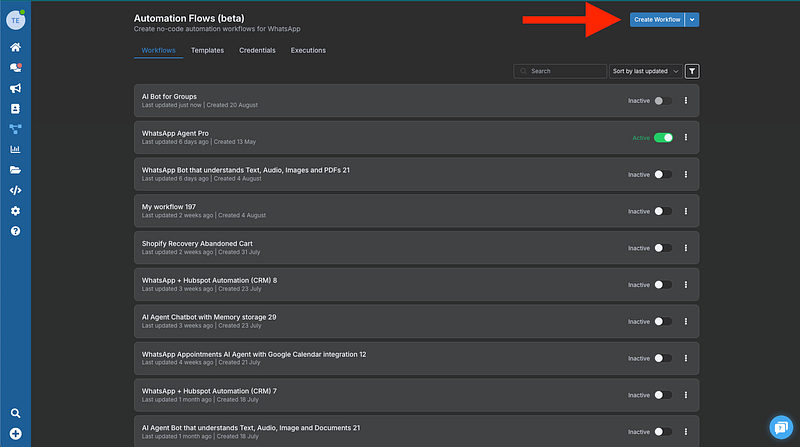This screenshot has width=800, height=447.
Task: Open the code Developers icon in sidebar
Action: coord(15,190)
